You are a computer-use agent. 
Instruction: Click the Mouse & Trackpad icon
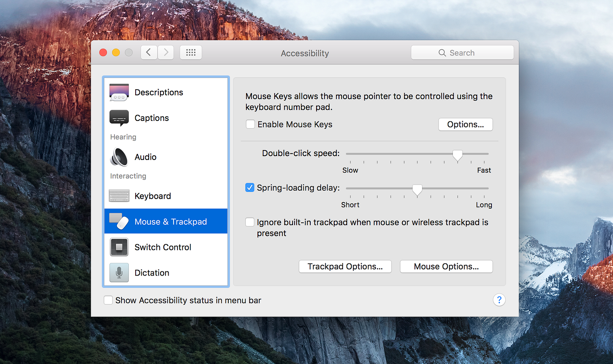tap(119, 222)
